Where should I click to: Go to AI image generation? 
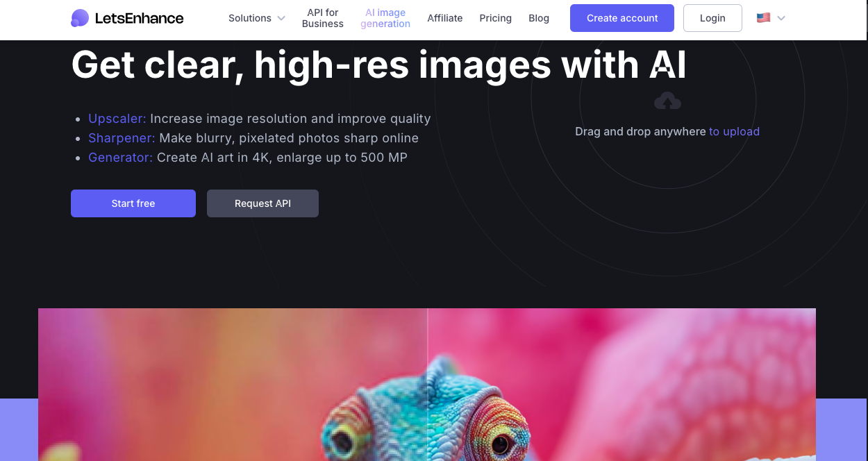tap(385, 18)
